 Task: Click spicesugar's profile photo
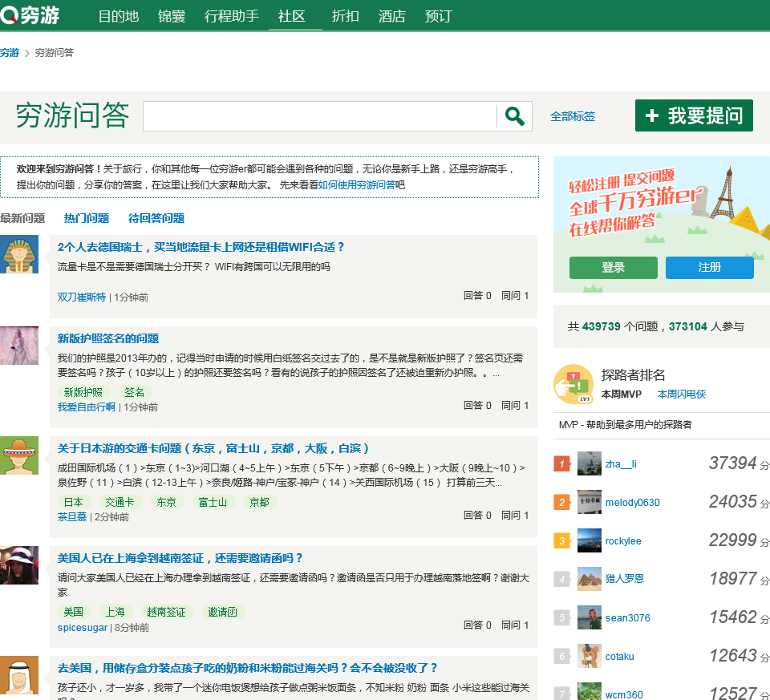[x=19, y=565]
